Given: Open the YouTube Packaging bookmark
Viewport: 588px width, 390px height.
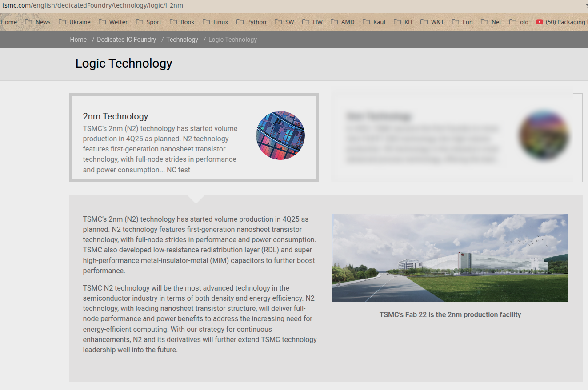Looking at the screenshot, I should (561, 22).
